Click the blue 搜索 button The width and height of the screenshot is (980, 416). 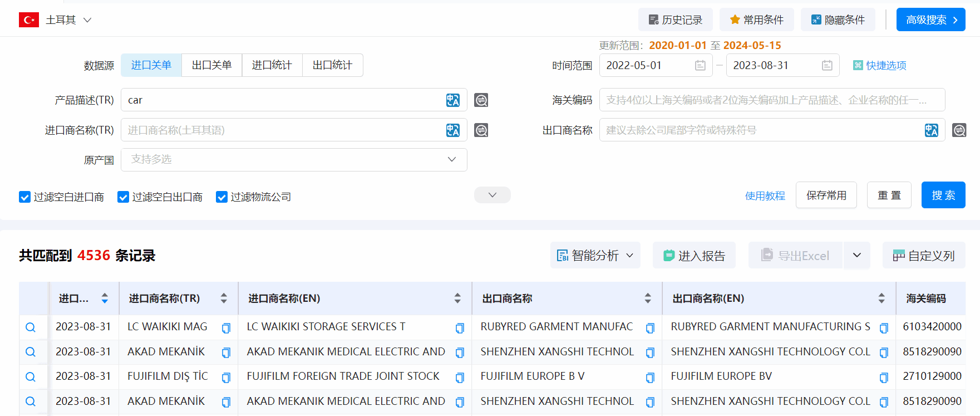(943, 195)
